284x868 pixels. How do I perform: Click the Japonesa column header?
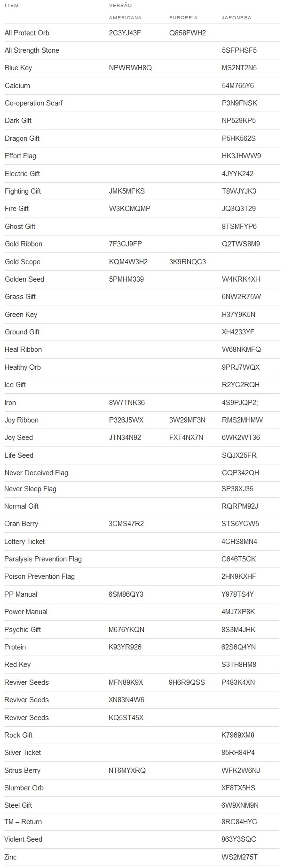click(236, 18)
